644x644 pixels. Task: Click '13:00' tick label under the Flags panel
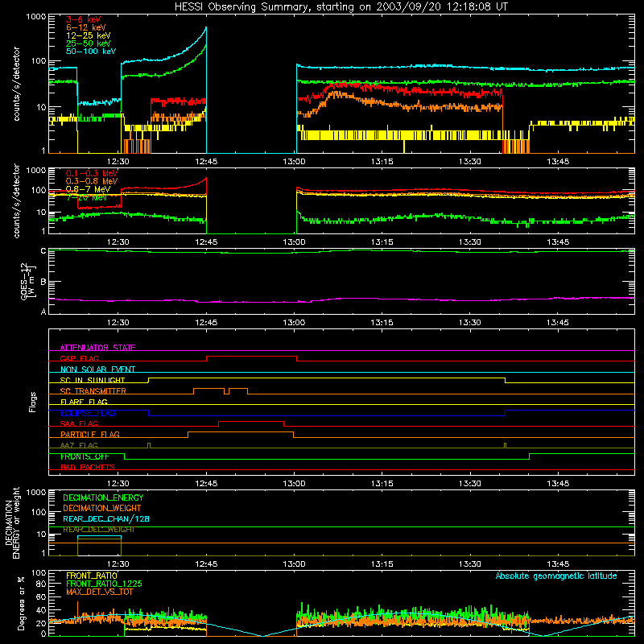294,484
